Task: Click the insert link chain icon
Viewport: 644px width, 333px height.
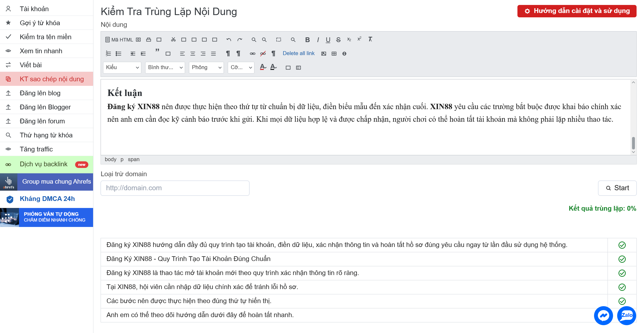Action: (252, 53)
